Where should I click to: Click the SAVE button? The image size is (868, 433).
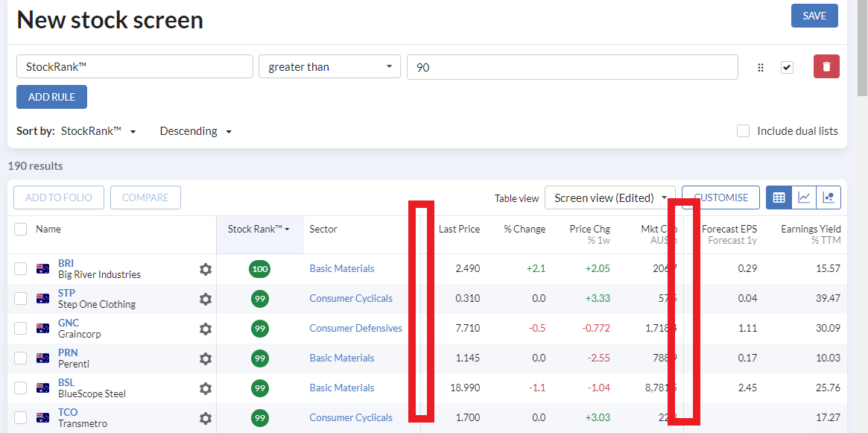pyautogui.click(x=814, y=16)
